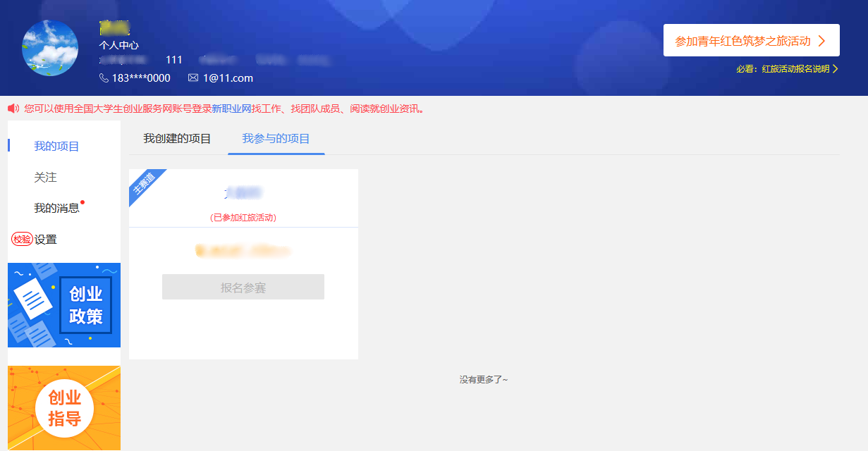The width and height of the screenshot is (868, 451).
Task: Click the phone icon beside 183****0000
Action: (x=104, y=78)
